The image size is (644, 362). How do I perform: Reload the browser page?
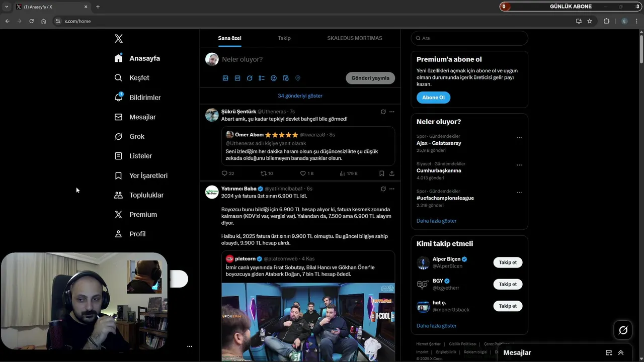31,21
